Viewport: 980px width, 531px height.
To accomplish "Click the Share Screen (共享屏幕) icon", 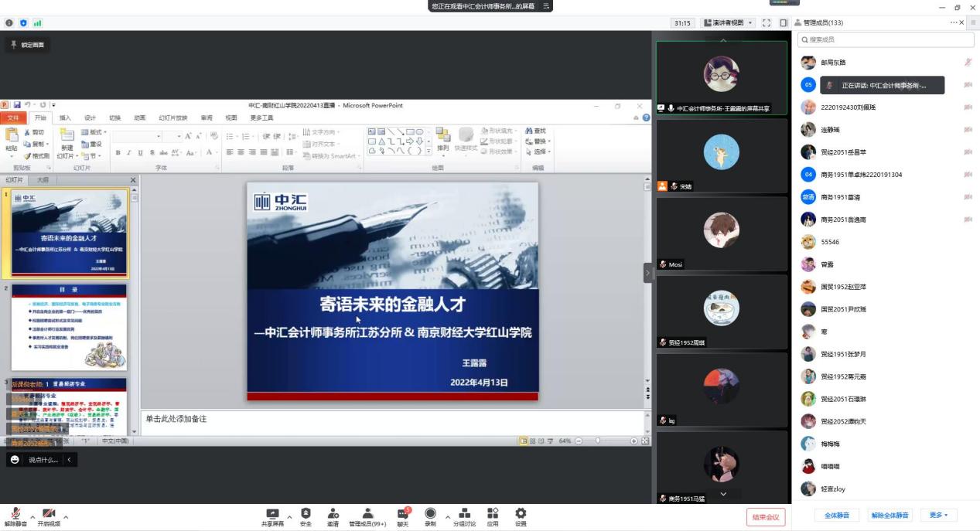I will pyautogui.click(x=272, y=514).
